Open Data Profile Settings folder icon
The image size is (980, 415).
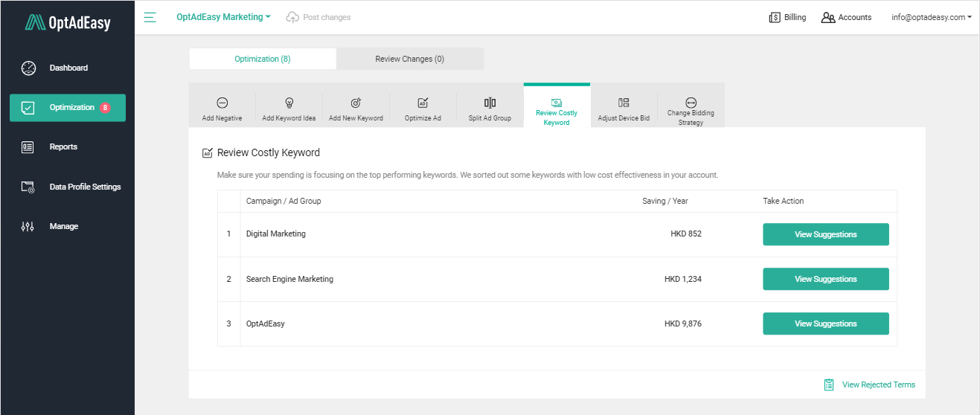pos(28,187)
